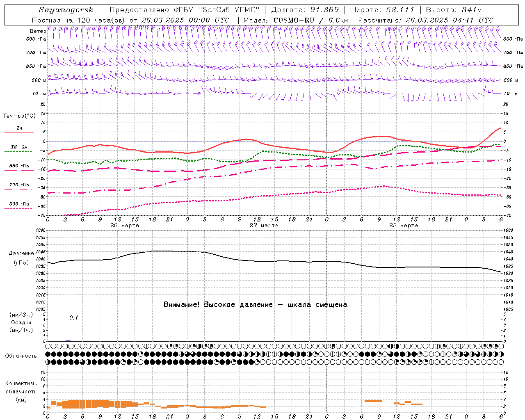Click the Td 2м legend entry
The height and width of the screenshot is (420, 525).
19,147
